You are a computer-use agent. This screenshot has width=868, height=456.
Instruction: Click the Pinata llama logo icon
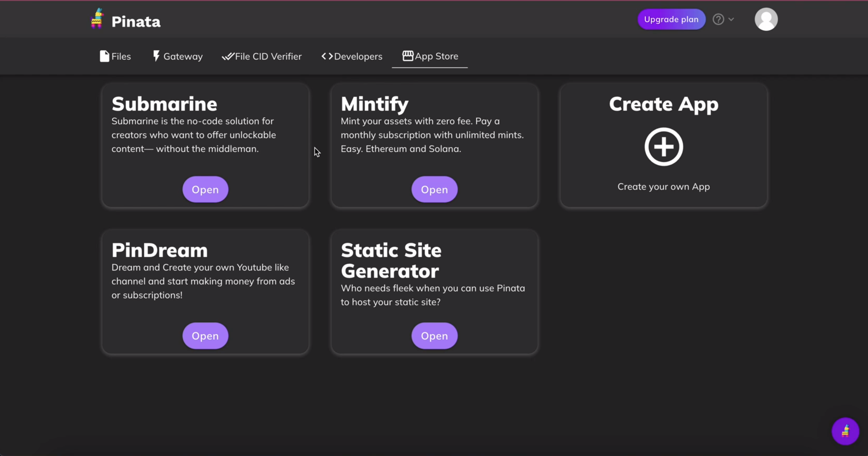(x=97, y=18)
